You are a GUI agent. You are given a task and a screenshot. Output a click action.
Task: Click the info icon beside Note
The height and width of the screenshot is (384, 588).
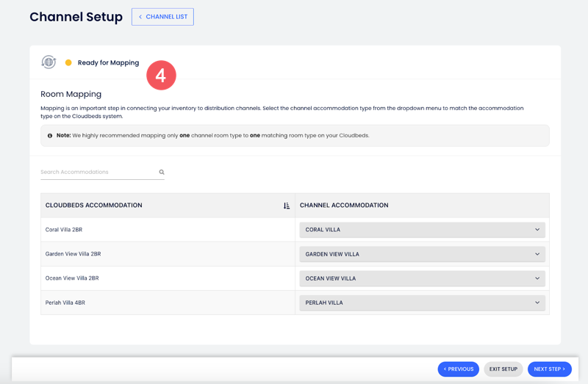(x=50, y=136)
